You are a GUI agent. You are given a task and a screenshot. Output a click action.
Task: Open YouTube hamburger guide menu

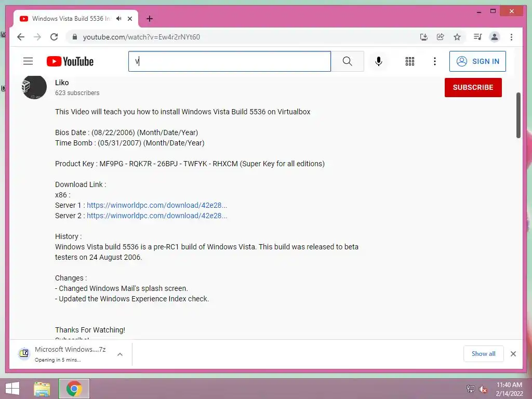coord(28,61)
